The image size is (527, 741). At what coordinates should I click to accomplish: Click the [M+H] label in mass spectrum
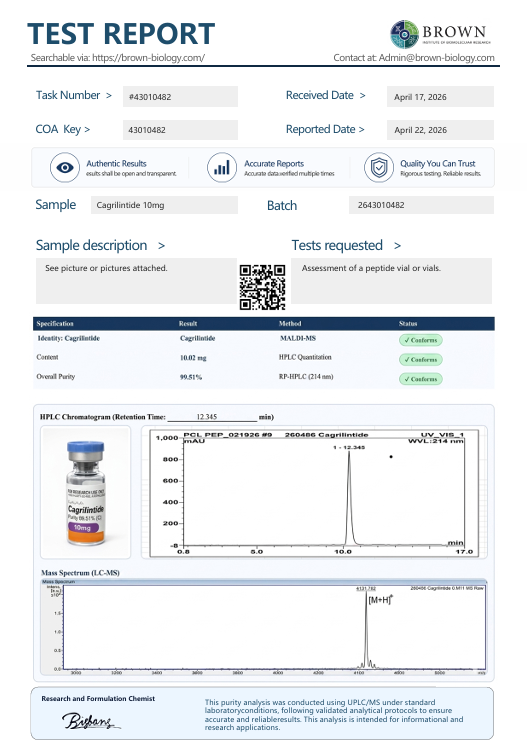[380, 600]
